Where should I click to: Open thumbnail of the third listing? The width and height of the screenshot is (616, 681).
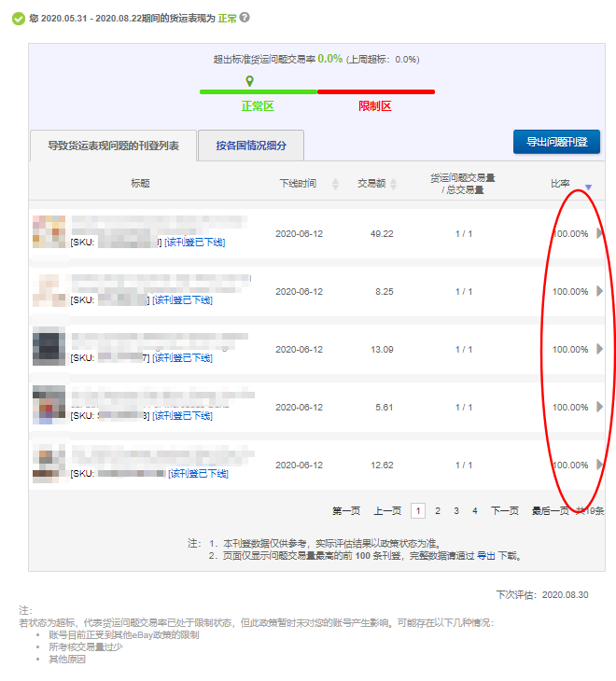(x=48, y=347)
